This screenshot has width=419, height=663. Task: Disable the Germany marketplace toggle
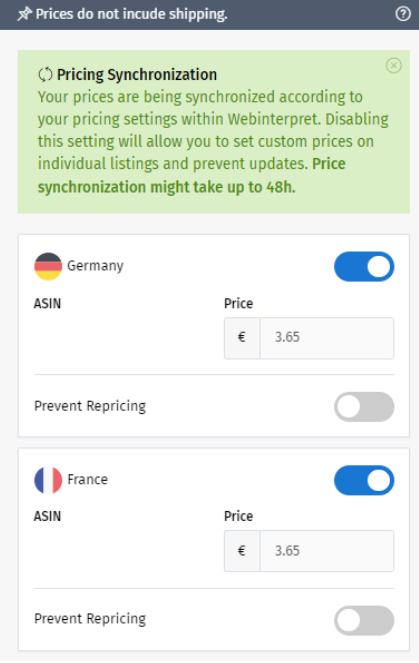[364, 267]
